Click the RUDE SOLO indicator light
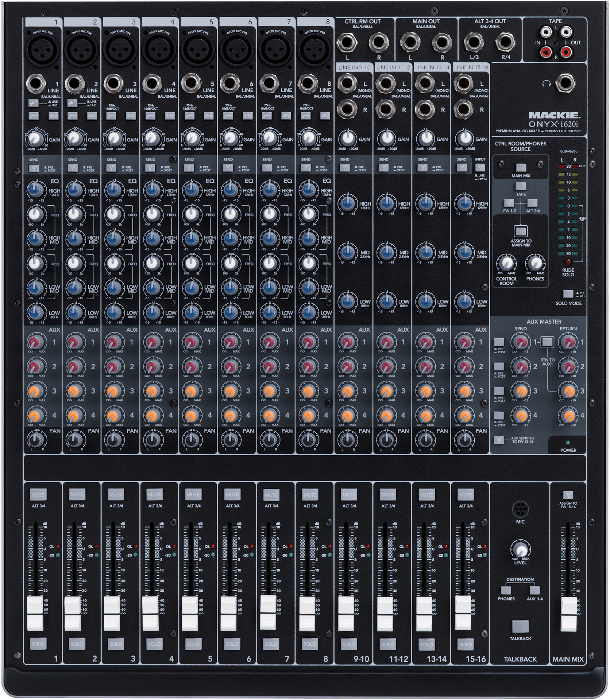The height and width of the screenshot is (700, 610). [x=568, y=262]
